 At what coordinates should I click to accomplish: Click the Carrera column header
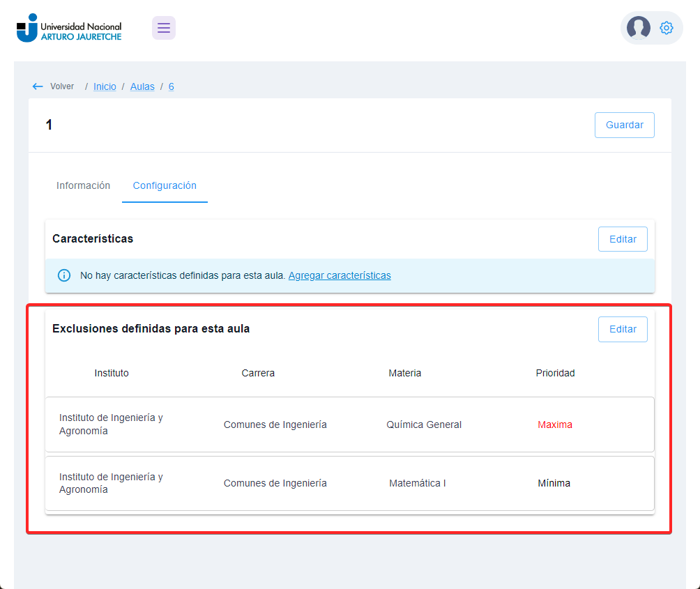point(258,373)
